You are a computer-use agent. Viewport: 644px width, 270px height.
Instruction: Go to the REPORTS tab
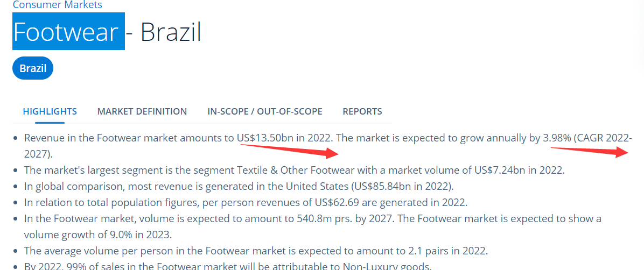click(x=362, y=111)
